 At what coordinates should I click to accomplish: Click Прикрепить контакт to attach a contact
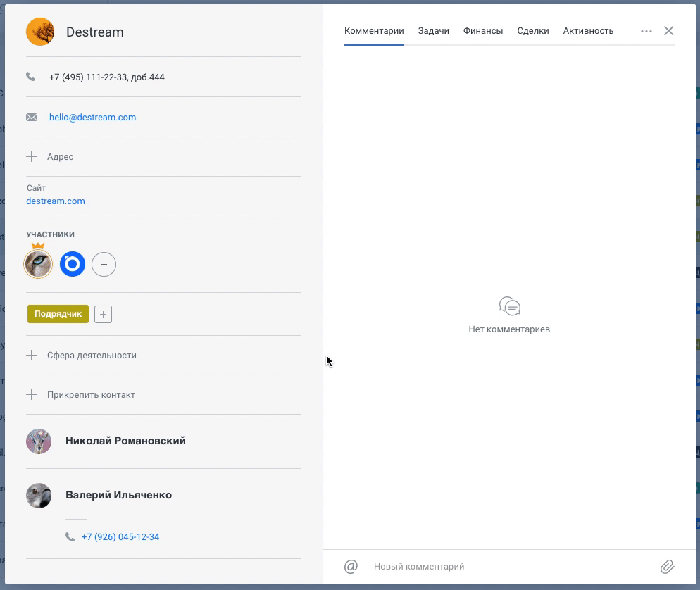[91, 395]
